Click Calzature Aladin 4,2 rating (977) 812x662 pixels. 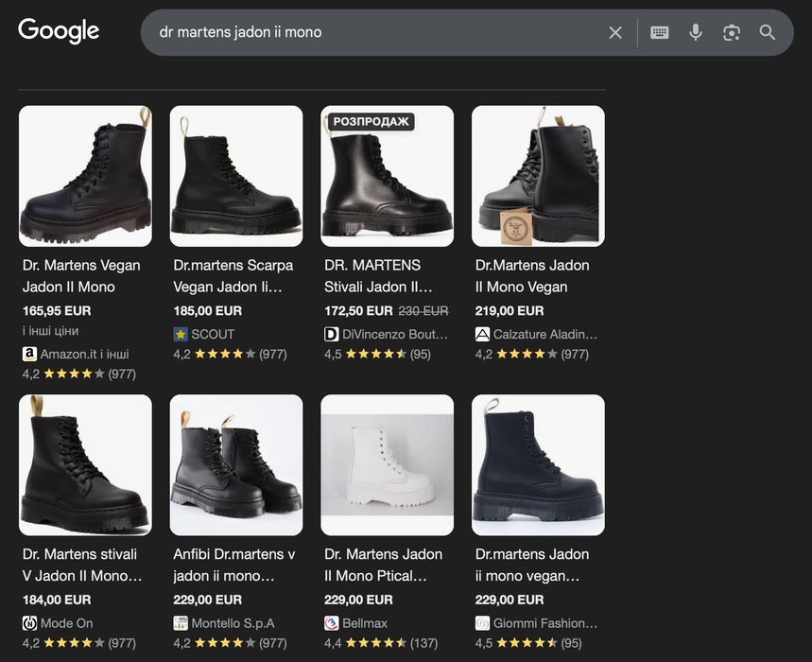click(532, 354)
